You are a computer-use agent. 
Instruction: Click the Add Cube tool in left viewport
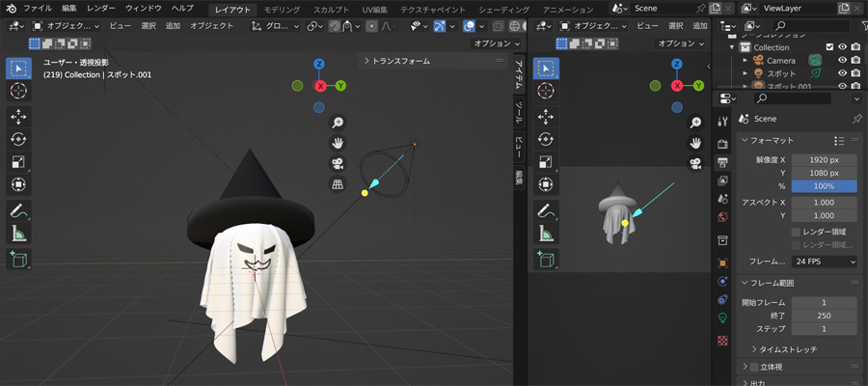coord(18,259)
